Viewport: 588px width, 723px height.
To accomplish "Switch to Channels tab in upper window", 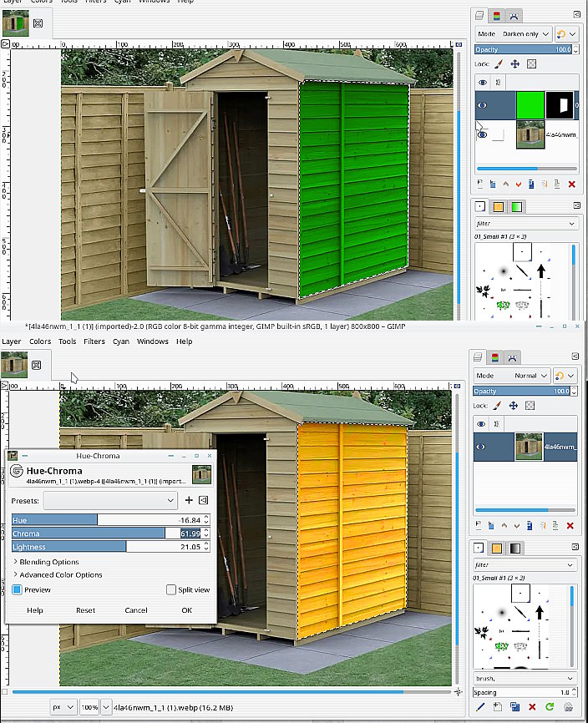I will pyautogui.click(x=497, y=16).
